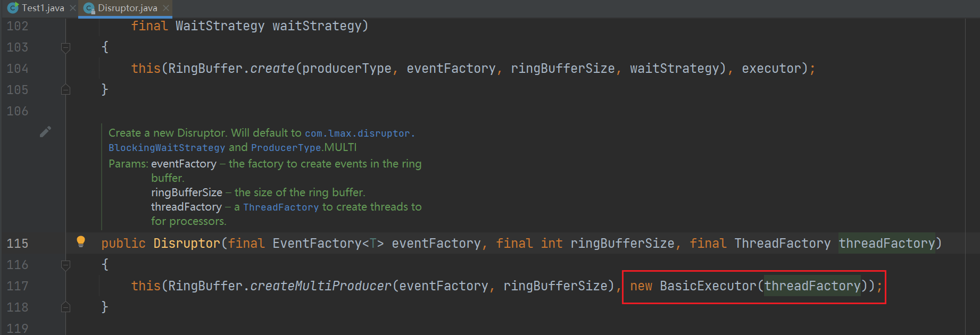Click line number 115 in the gutter
Screen dimensions: 980x335
click(x=18, y=244)
